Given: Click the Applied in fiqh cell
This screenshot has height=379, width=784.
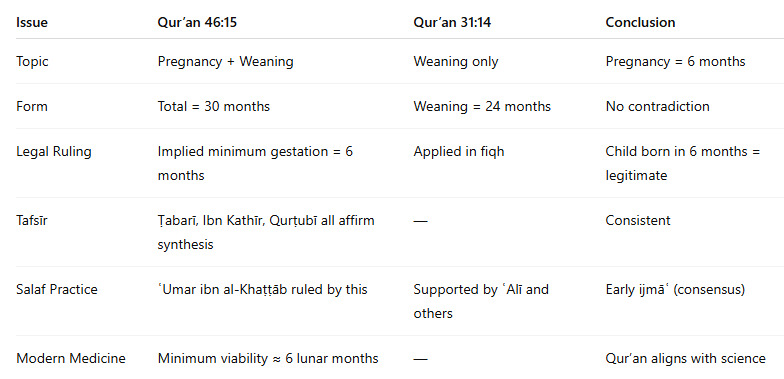Looking at the screenshot, I should click(458, 152).
